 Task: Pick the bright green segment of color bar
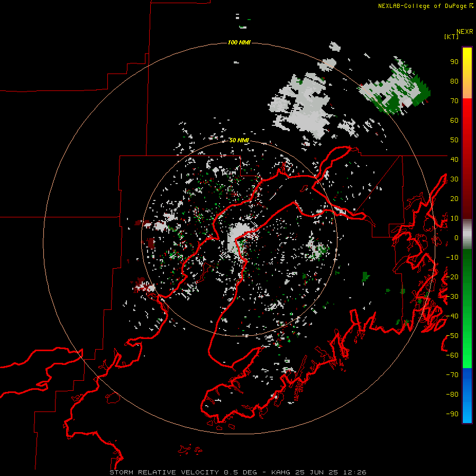click(467, 349)
